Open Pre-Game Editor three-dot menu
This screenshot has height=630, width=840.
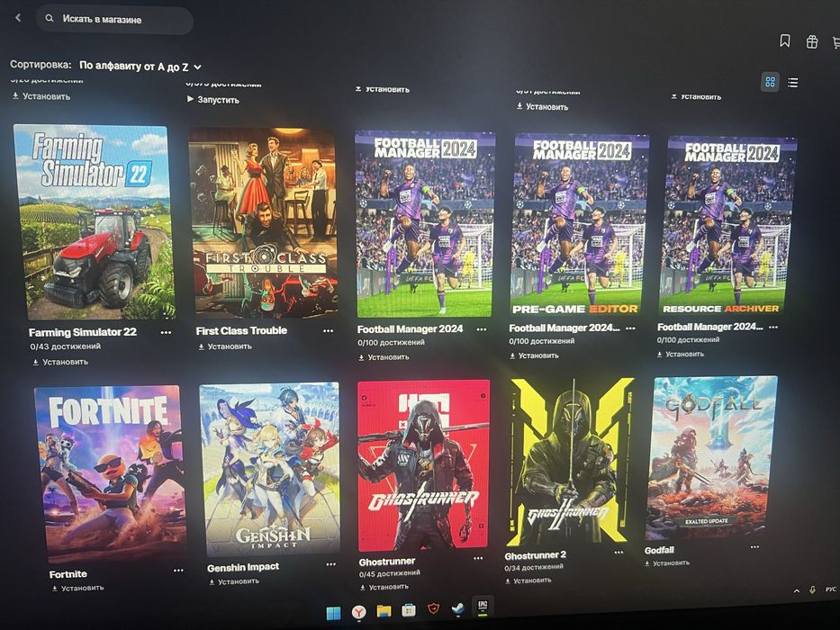click(630, 328)
